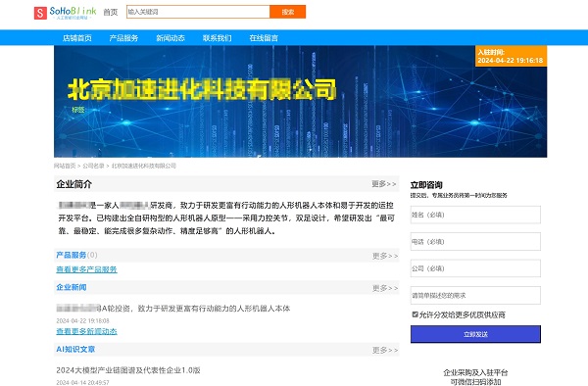The height and width of the screenshot is (386, 588).
Task: Open the 2024大模型产业链图谱 article
Action: [x=128, y=370]
